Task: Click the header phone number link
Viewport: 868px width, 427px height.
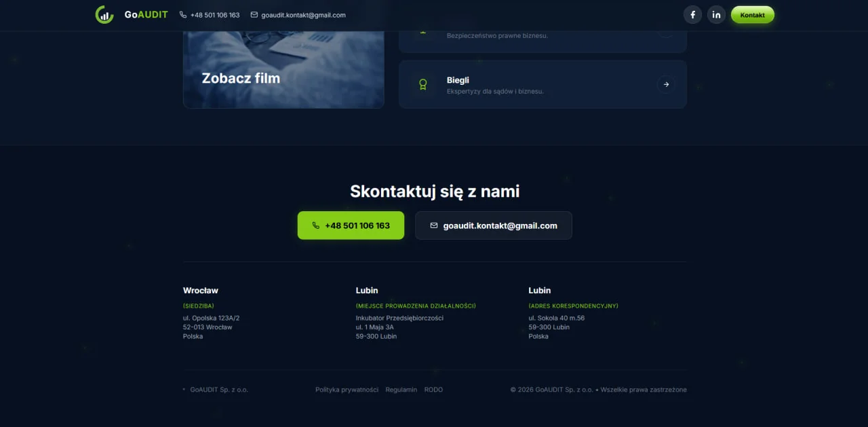Action: [x=215, y=15]
